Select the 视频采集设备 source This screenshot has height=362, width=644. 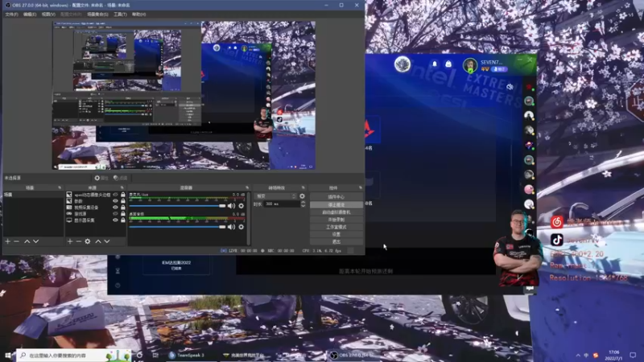(x=86, y=208)
